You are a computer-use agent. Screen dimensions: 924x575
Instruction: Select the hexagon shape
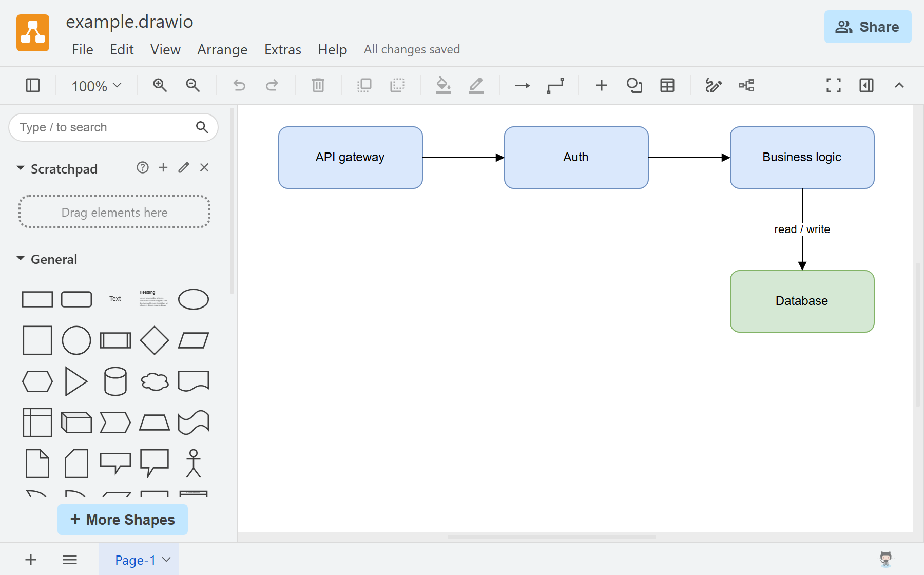[x=37, y=381]
